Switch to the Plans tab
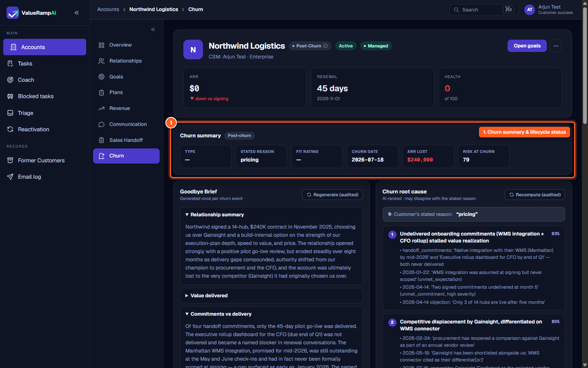Image resolution: width=588 pixels, height=368 pixels. click(126, 92)
